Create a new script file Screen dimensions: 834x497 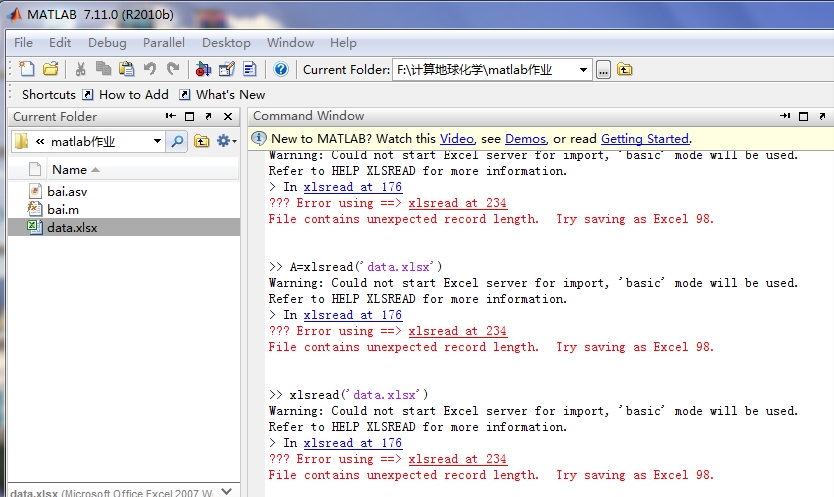(26, 69)
